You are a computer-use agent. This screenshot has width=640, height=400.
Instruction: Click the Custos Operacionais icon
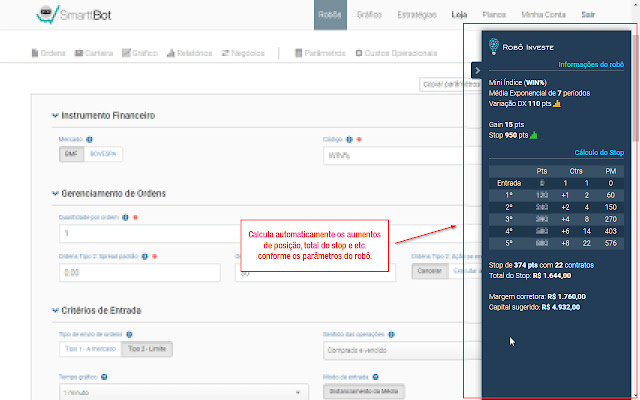pos(359,53)
